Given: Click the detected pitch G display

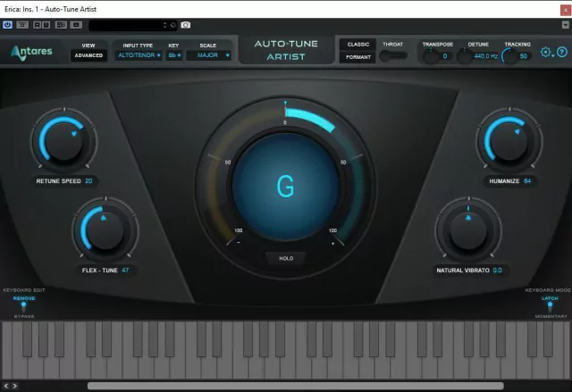Looking at the screenshot, I should tap(286, 186).
